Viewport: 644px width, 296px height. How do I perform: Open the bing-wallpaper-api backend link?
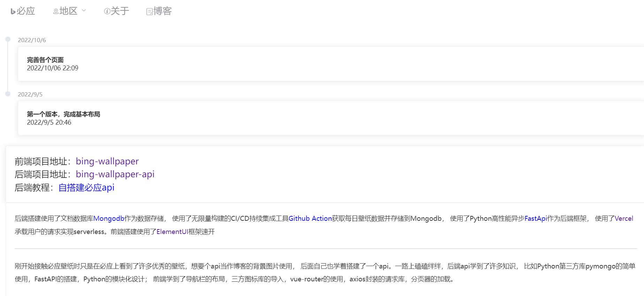click(x=115, y=174)
